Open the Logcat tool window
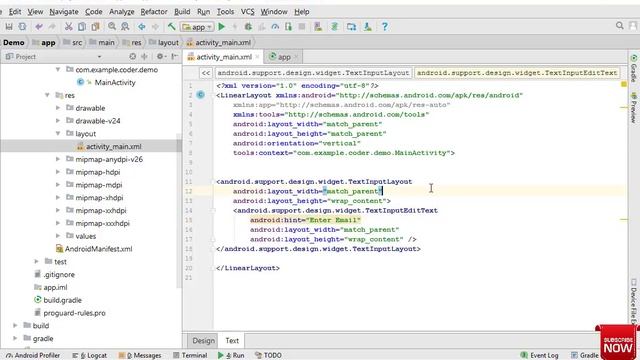 pos(89,356)
